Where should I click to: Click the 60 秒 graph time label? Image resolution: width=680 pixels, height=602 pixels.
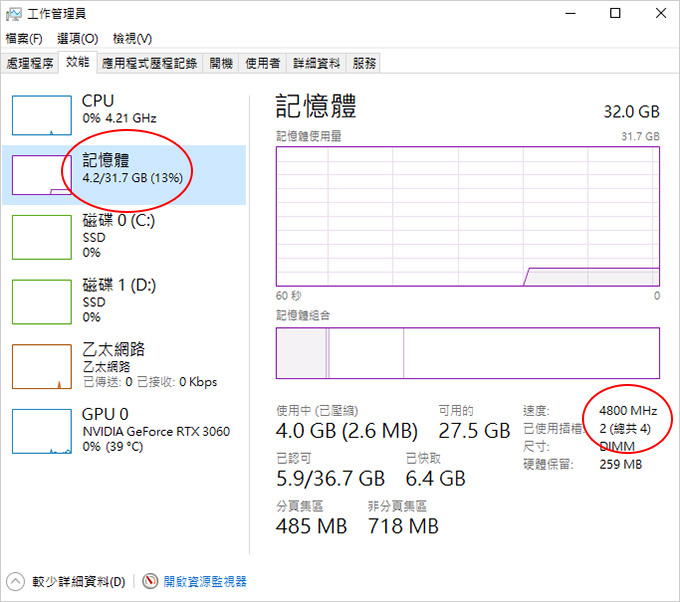tap(288, 296)
